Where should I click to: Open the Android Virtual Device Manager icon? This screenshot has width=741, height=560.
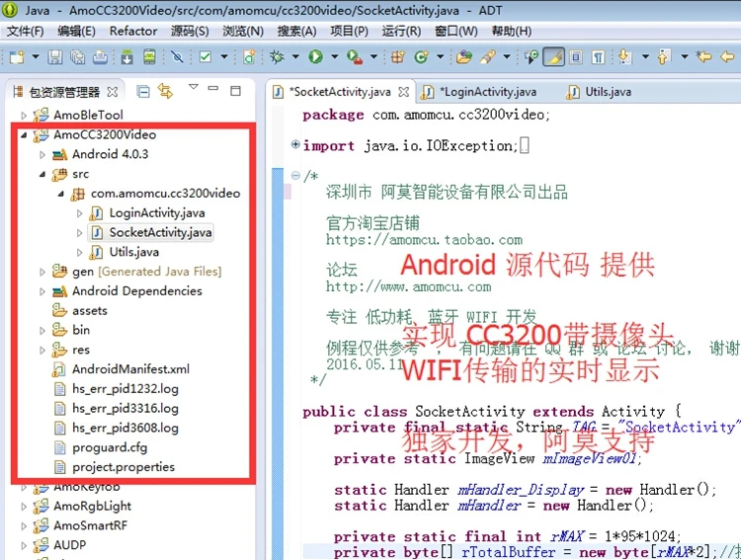point(149,57)
